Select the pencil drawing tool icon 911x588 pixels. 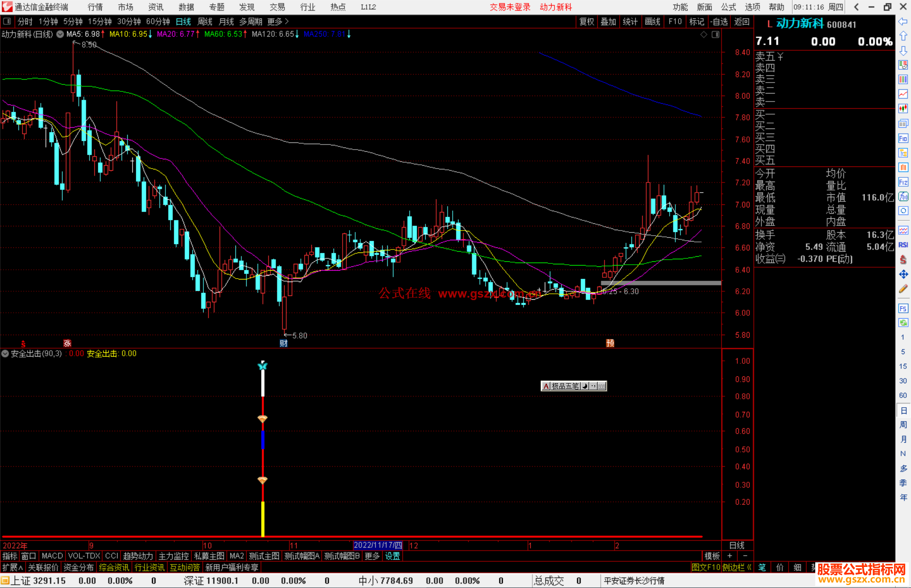click(903, 289)
